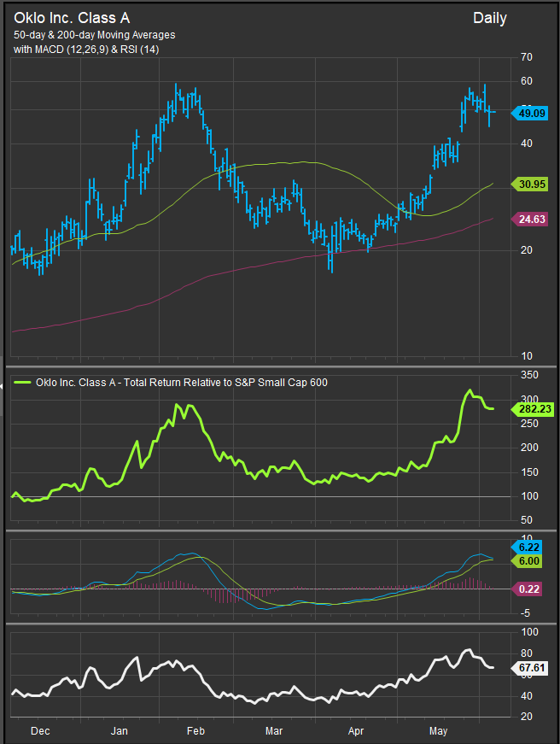Image resolution: width=560 pixels, height=744 pixels.
Task: Click the 6.22 MACD line value tag
Action: tap(526, 547)
